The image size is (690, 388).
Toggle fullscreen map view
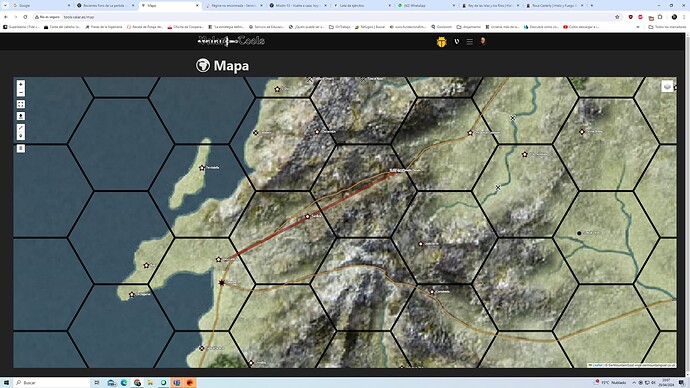point(21,104)
